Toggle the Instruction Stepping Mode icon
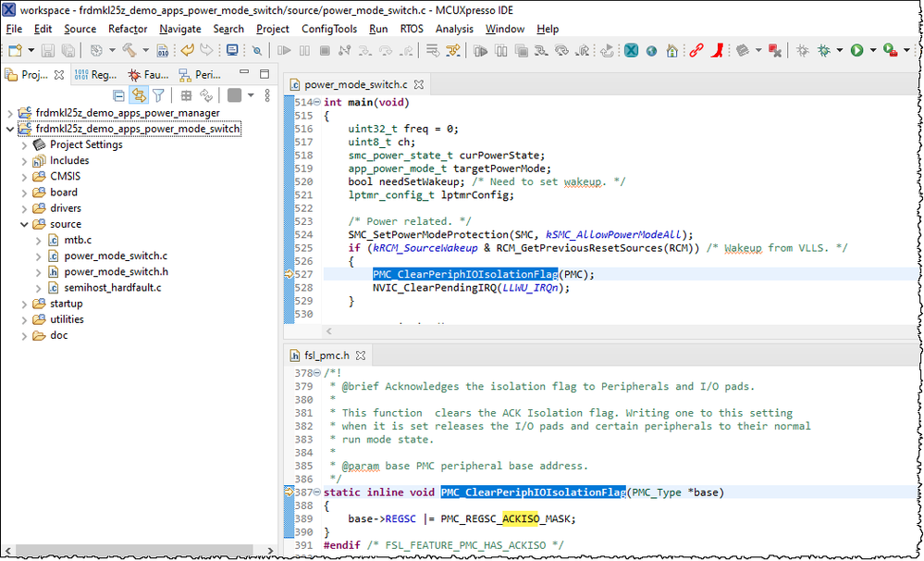Image resolution: width=924 pixels, height=561 pixels. (452, 51)
